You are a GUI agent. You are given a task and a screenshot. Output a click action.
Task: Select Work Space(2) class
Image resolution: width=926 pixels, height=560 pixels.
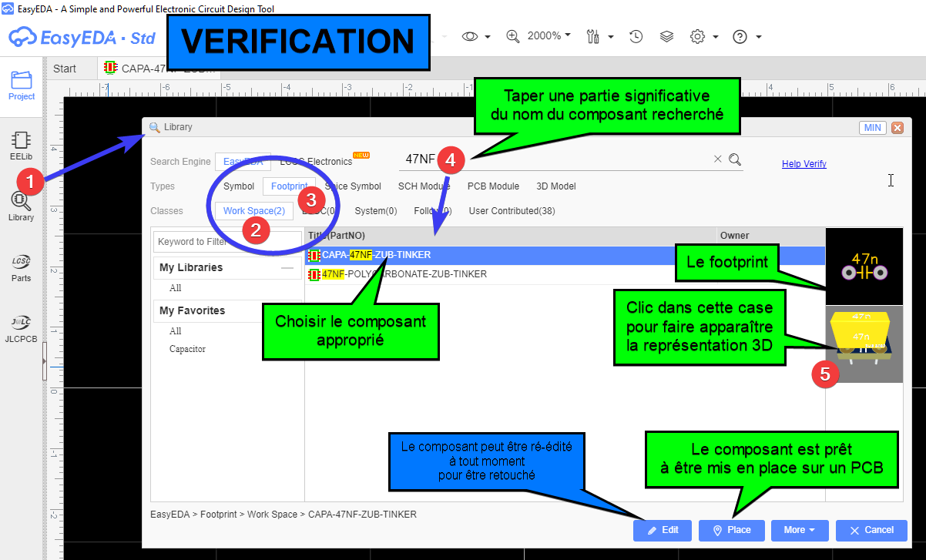tap(254, 211)
